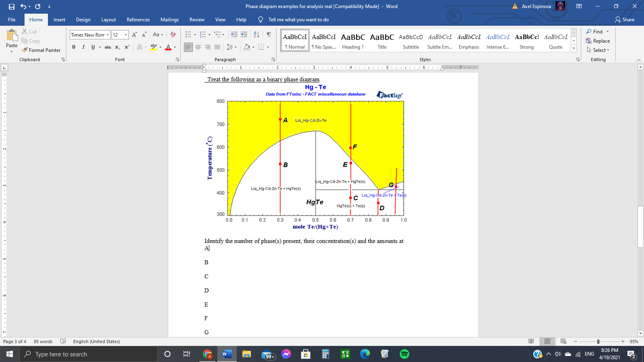This screenshot has height=362, width=644.
Task: Click the Windows taskbar search box
Action: pos(89,354)
